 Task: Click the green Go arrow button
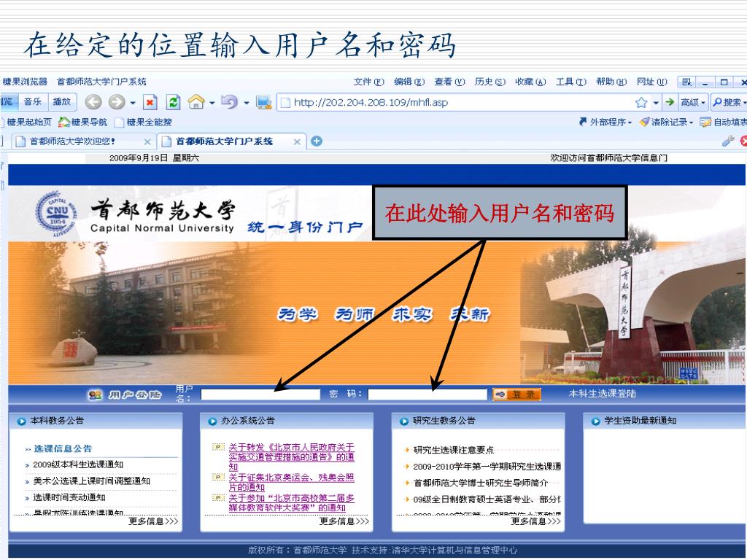click(670, 102)
